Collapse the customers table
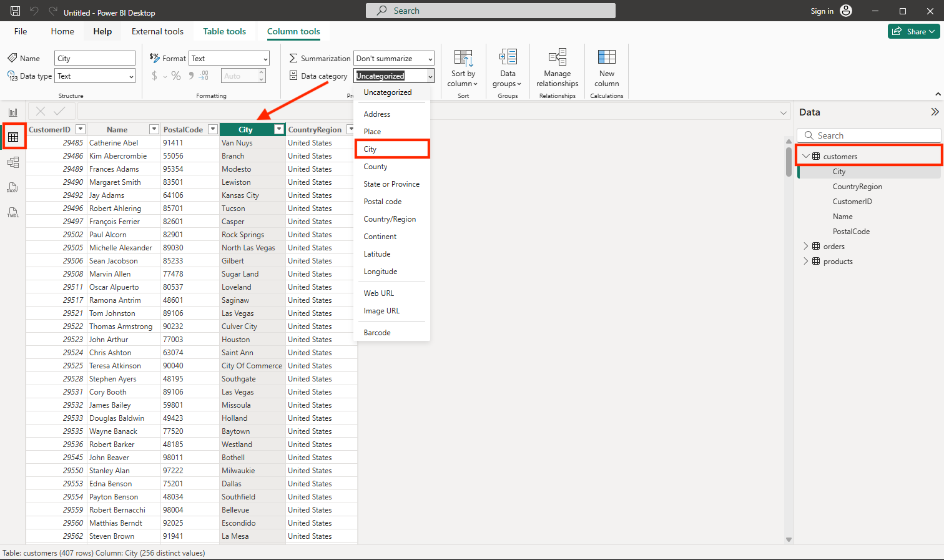The width and height of the screenshot is (944, 560). [x=806, y=156]
